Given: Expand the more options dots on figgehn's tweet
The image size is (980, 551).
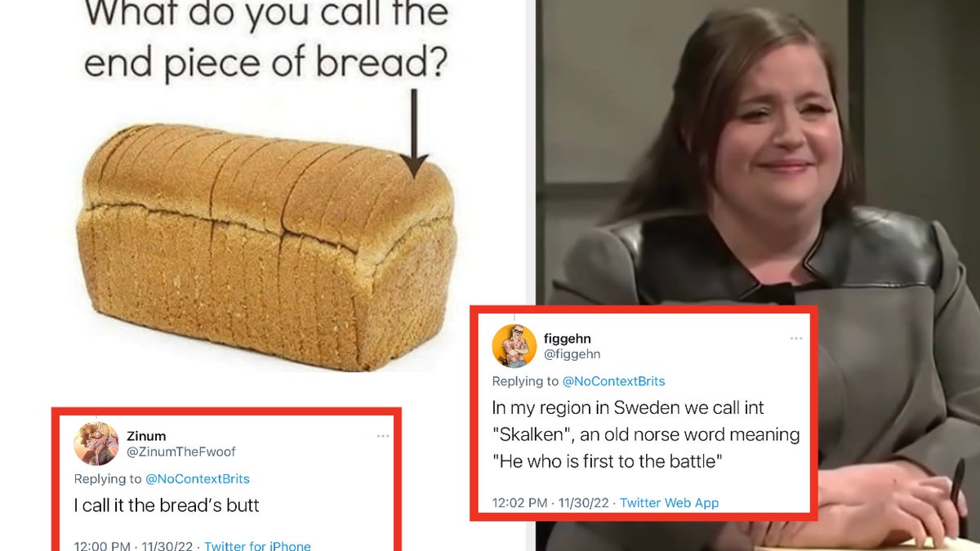Looking at the screenshot, I should 796,338.
